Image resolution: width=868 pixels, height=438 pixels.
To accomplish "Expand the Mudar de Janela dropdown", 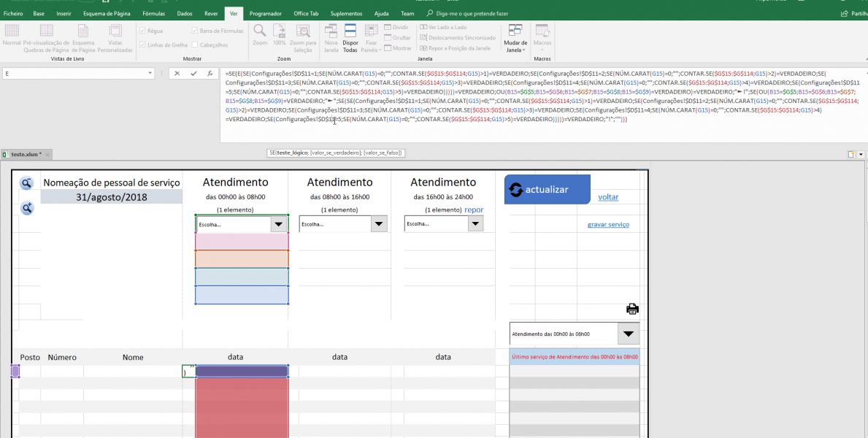I will pyautogui.click(x=515, y=36).
